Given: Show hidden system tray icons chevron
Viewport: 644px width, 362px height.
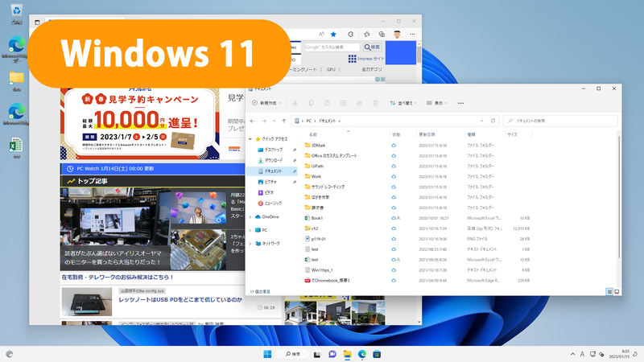Looking at the screenshot, I should (x=572, y=354).
